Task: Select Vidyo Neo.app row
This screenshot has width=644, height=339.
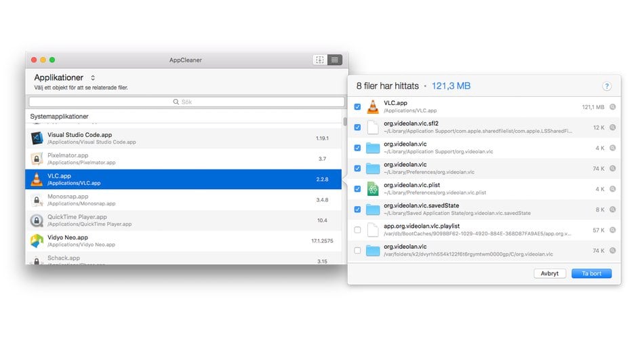Action: [x=184, y=241]
